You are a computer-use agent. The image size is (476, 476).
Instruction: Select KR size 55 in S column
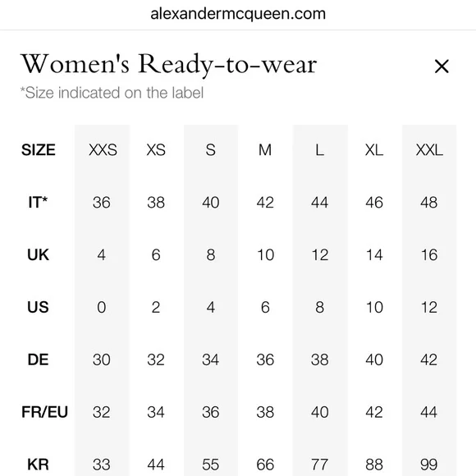211,465
